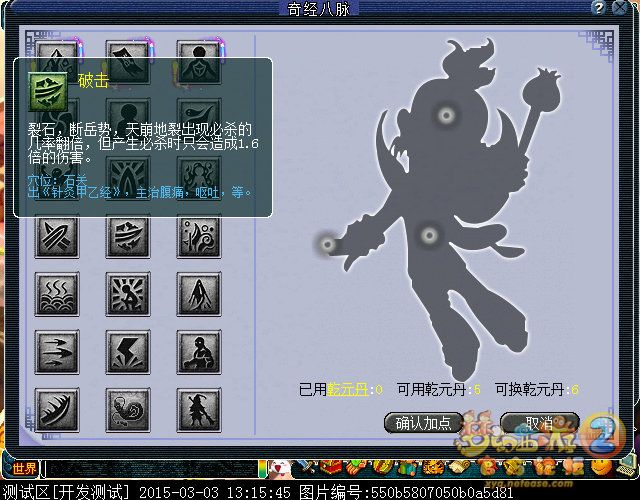The height and width of the screenshot is (500, 640).
Task: Click the 测试区[开发测试] status text
Action: [x=65, y=491]
